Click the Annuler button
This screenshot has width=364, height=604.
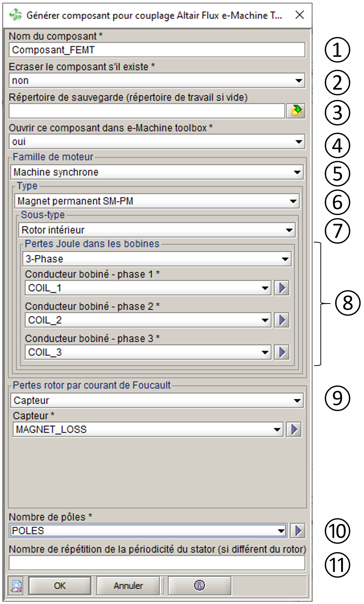tap(128, 585)
